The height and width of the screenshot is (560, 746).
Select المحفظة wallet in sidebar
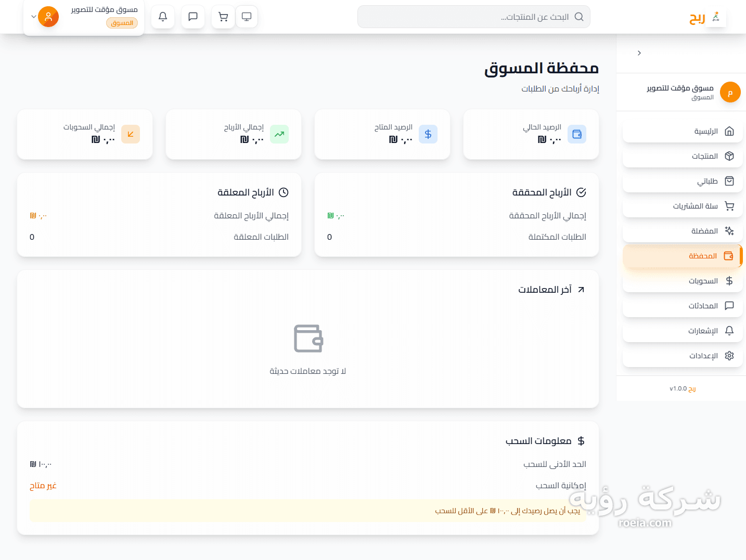coord(683,256)
